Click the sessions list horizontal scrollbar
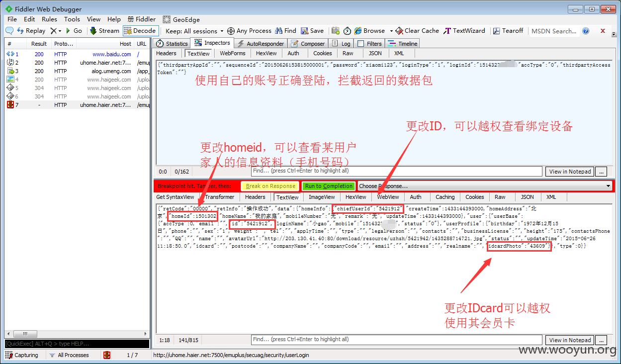Viewport: 621px width, 364px height. tap(77, 334)
